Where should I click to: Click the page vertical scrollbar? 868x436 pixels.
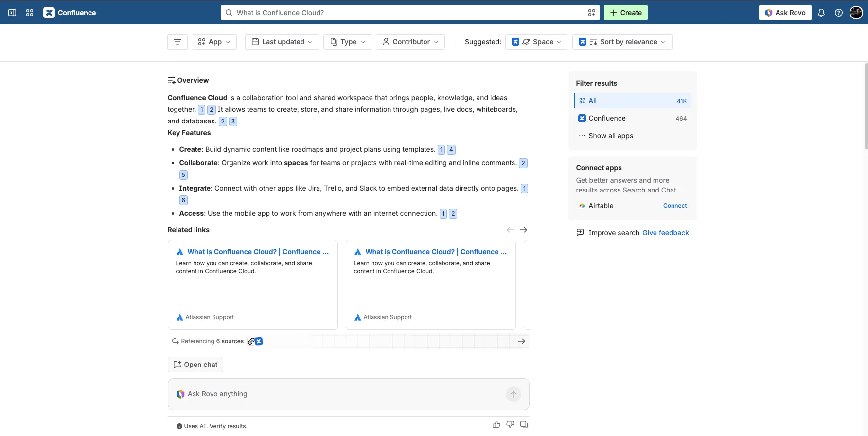tap(866, 106)
